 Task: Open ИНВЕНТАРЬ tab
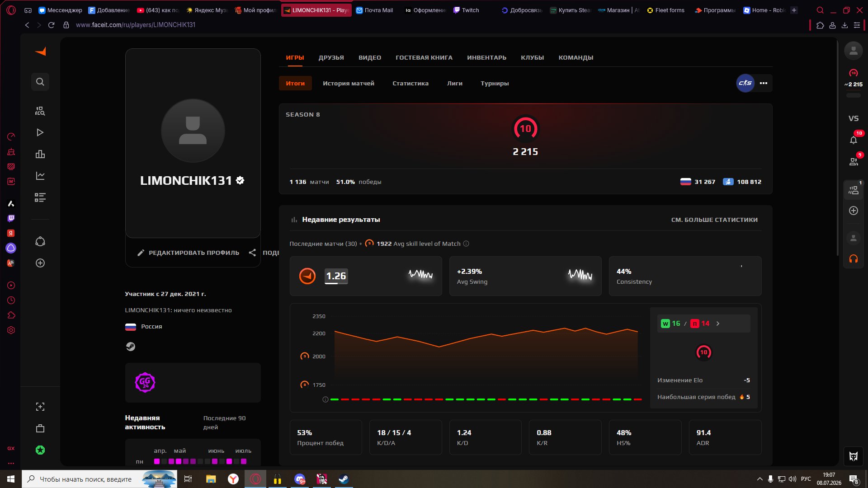tap(486, 58)
